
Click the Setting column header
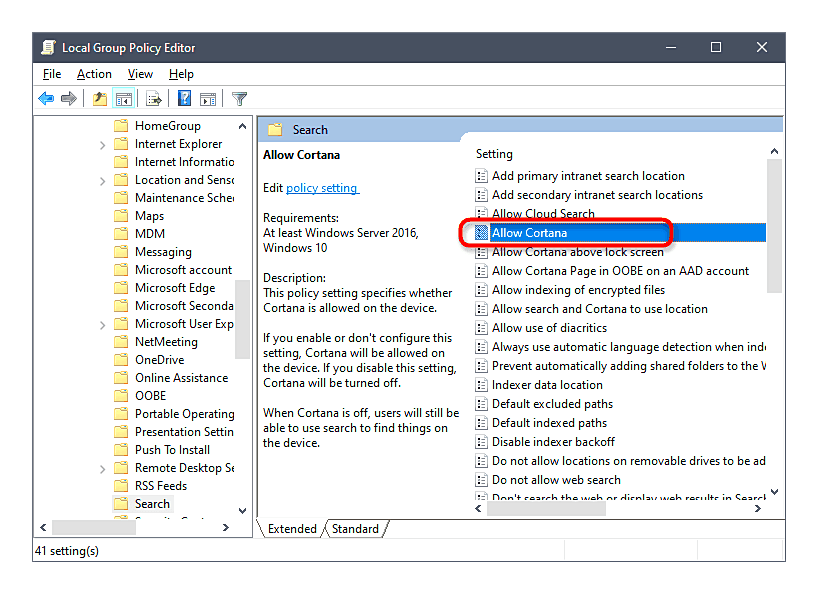point(494,154)
